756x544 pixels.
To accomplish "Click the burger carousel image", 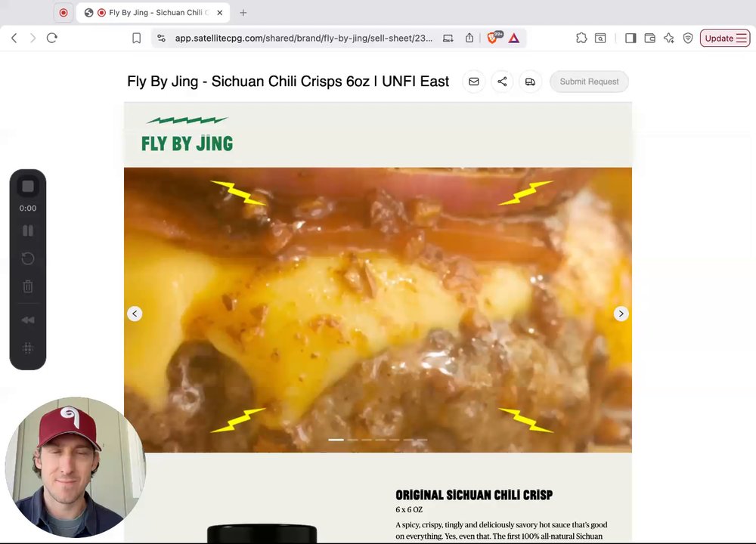I will click(377, 310).
